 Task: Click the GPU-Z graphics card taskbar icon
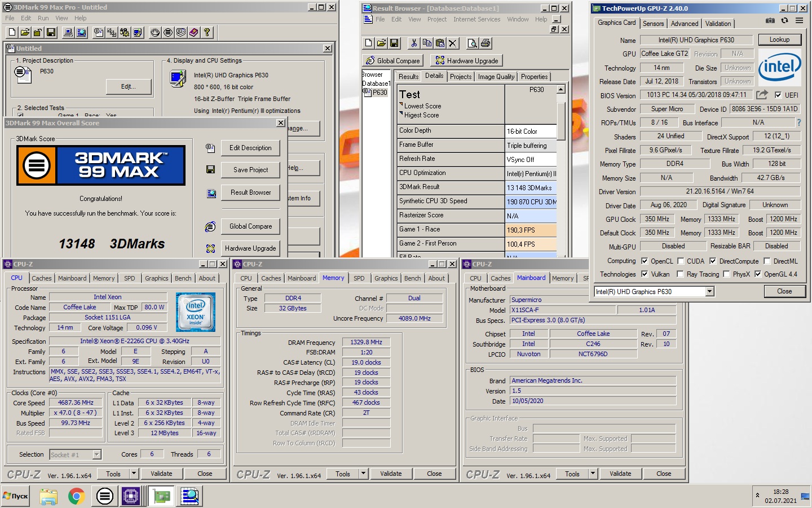tap(161, 497)
